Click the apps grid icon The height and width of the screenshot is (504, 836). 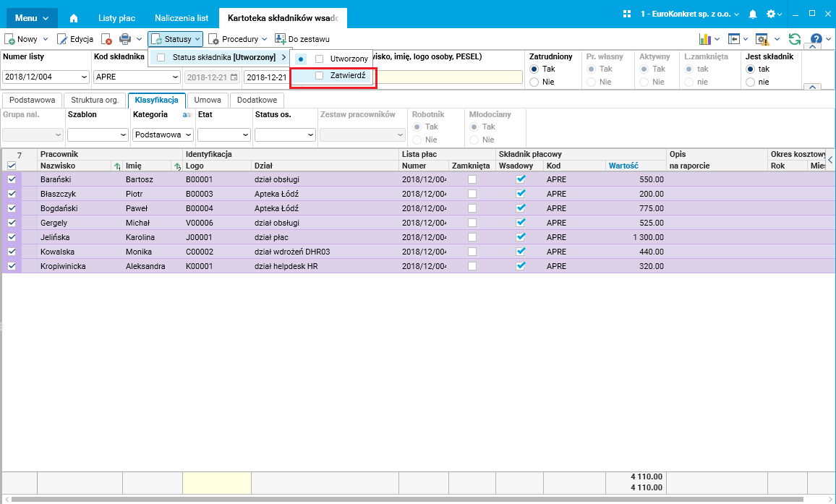626,14
